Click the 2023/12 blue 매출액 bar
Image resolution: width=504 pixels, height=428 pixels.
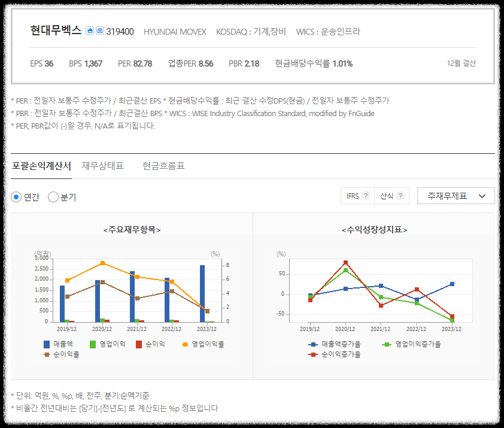coord(202,293)
